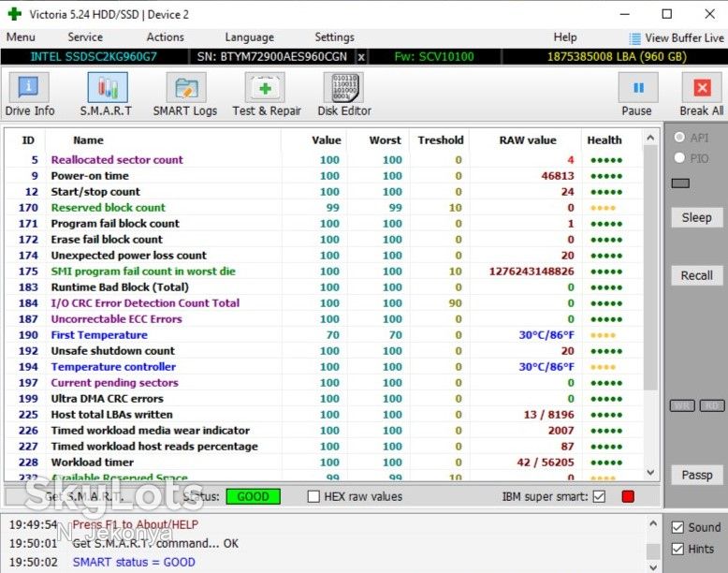Select Timed workload media wear indicator row

[324, 431]
